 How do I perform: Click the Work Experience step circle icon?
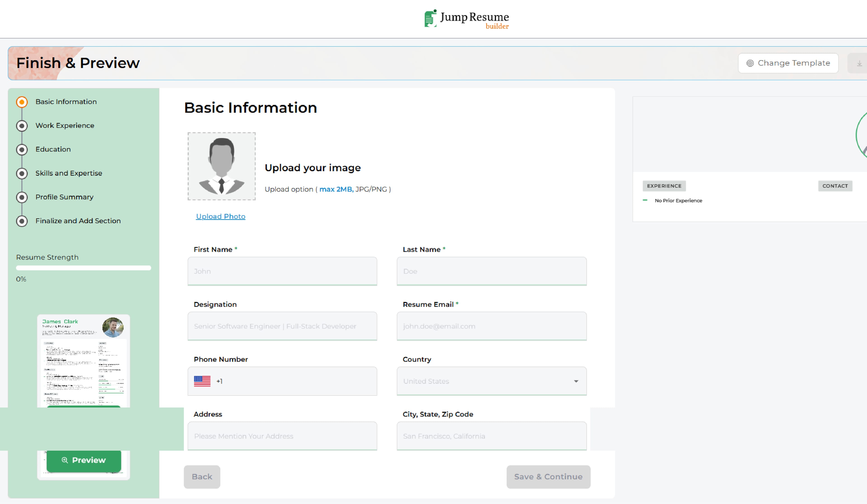pyautogui.click(x=22, y=126)
